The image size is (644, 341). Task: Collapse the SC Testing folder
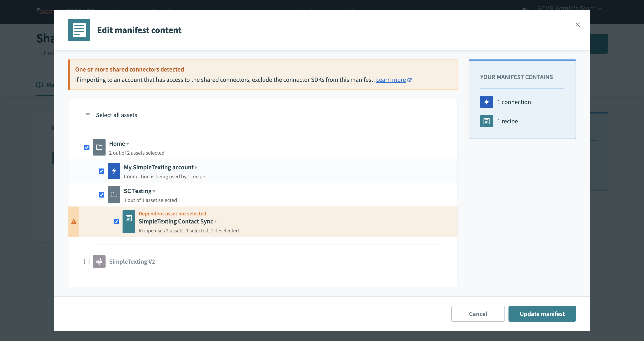coord(154,191)
